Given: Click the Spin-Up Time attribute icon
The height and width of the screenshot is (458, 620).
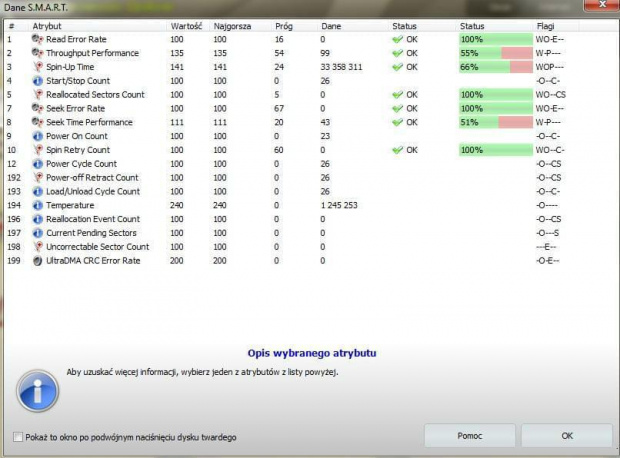Looking at the screenshot, I should (x=38, y=67).
